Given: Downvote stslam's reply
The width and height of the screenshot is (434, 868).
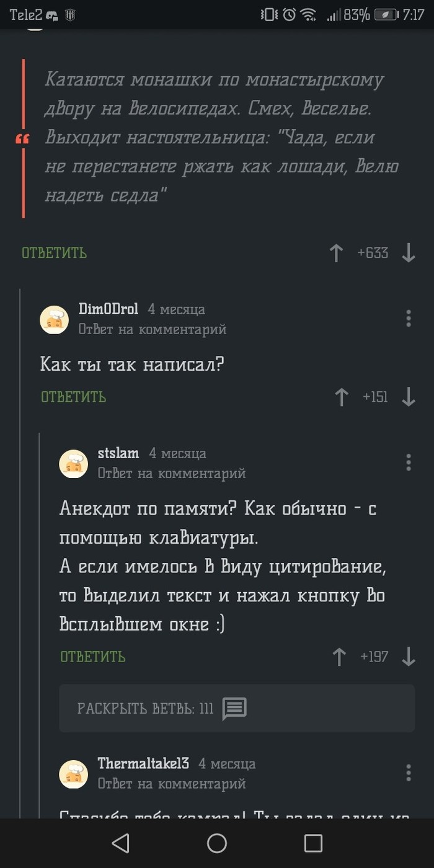Looking at the screenshot, I should point(408,657).
